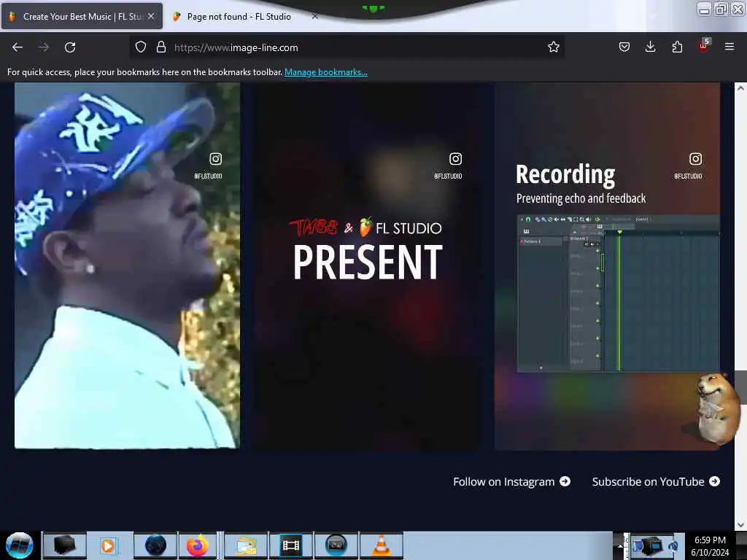The image size is (747, 560).
Task: Subscribe on YouTube link
Action: [656, 481]
